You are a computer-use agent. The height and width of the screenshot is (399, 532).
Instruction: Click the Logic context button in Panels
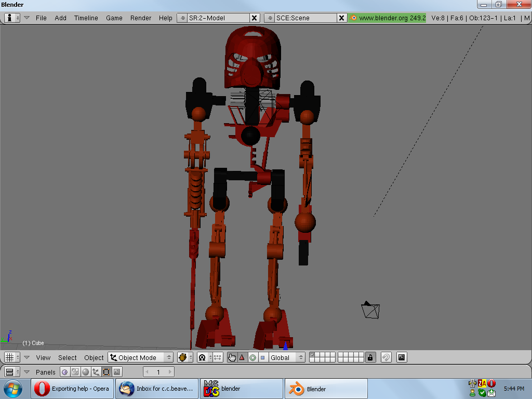point(65,372)
